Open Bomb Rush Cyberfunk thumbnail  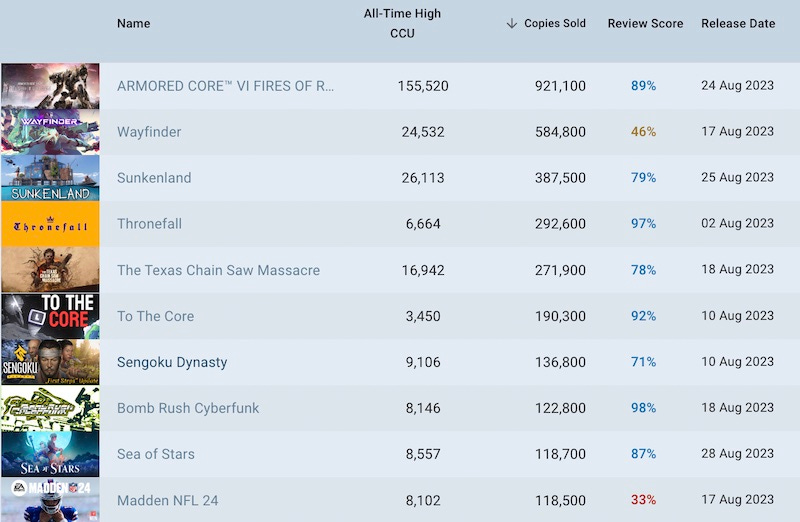point(50,408)
